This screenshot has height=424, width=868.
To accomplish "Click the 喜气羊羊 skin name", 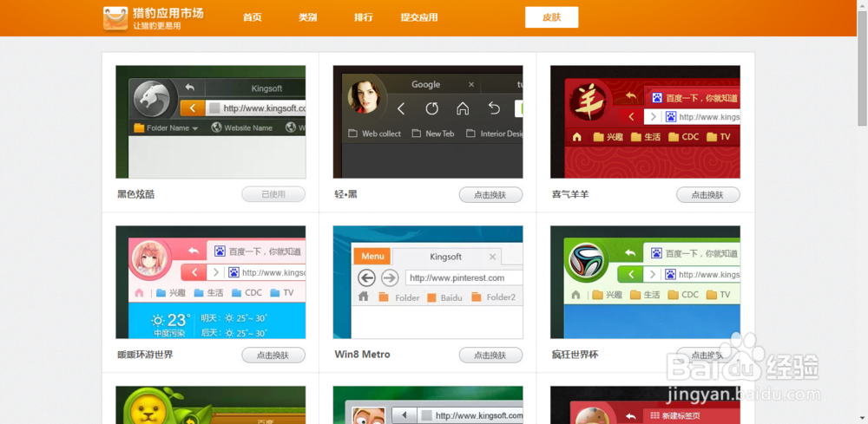I will click(x=570, y=194).
